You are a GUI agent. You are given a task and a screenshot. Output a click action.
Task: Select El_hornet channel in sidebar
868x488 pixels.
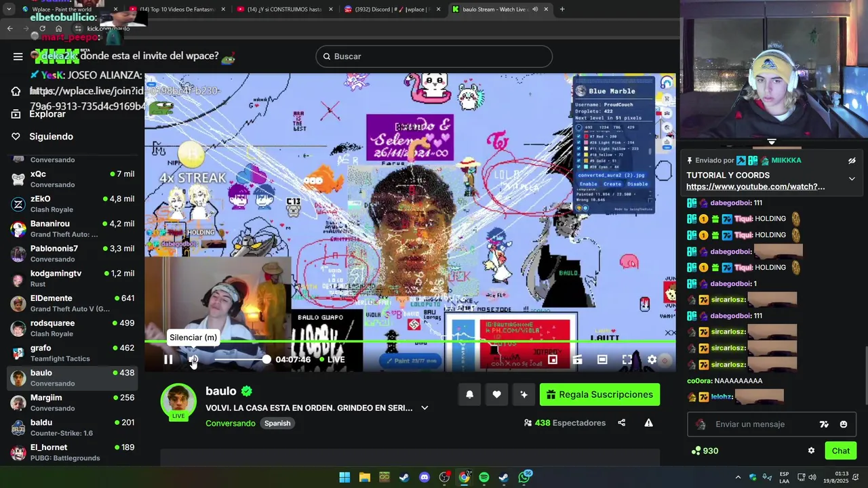click(73, 453)
